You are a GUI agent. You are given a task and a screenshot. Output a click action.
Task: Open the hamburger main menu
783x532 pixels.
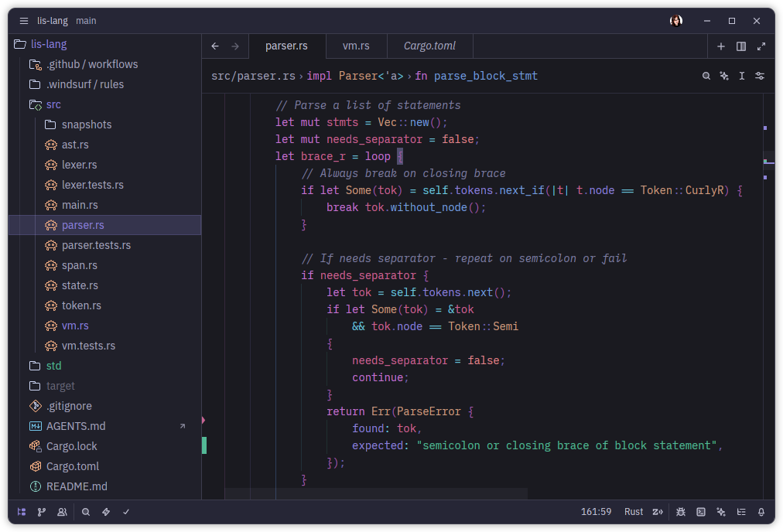pyautogui.click(x=23, y=20)
